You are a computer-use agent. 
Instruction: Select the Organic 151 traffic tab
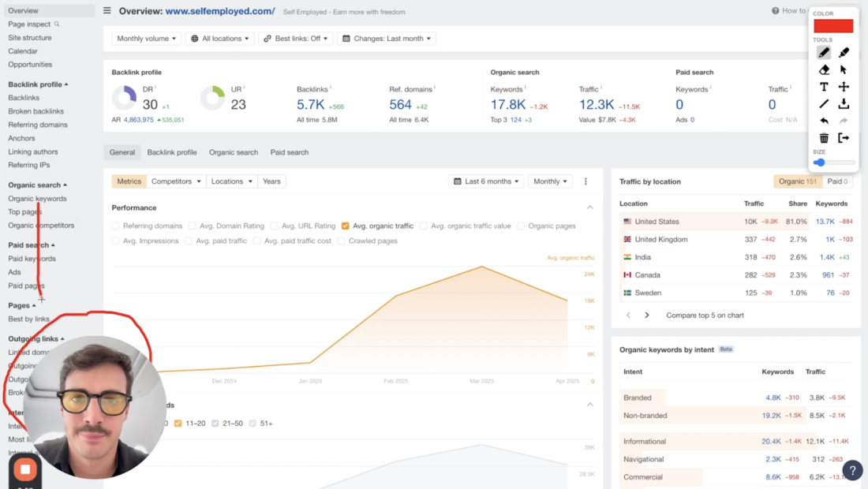pos(797,181)
